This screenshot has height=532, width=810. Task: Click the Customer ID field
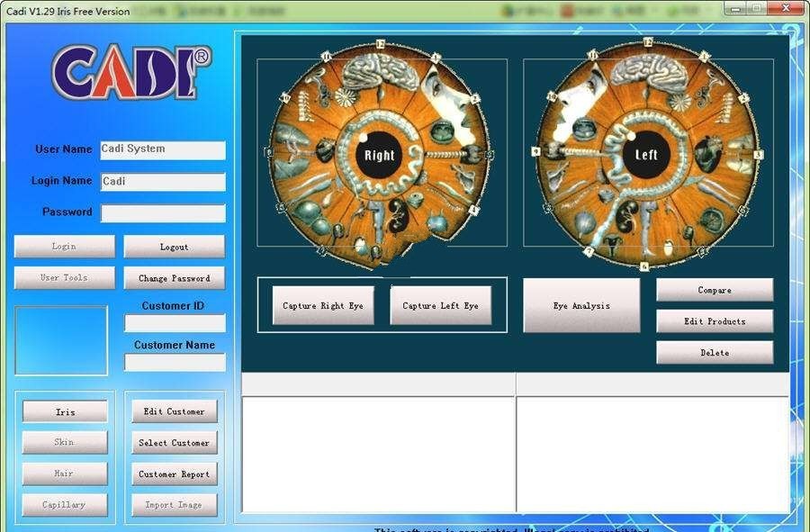coord(175,323)
